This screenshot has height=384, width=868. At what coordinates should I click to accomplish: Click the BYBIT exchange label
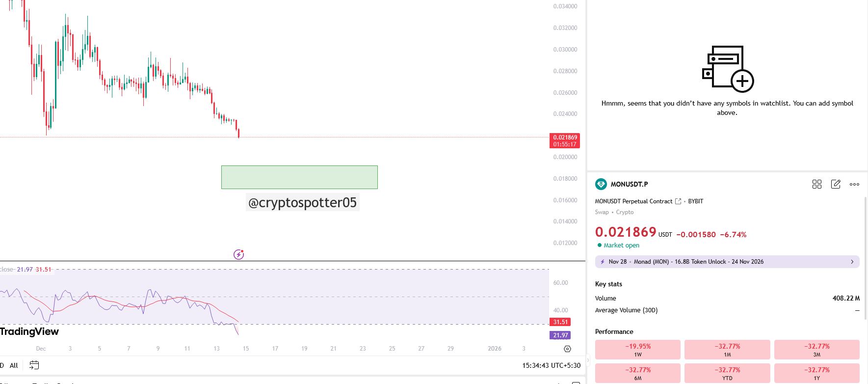[x=696, y=201]
